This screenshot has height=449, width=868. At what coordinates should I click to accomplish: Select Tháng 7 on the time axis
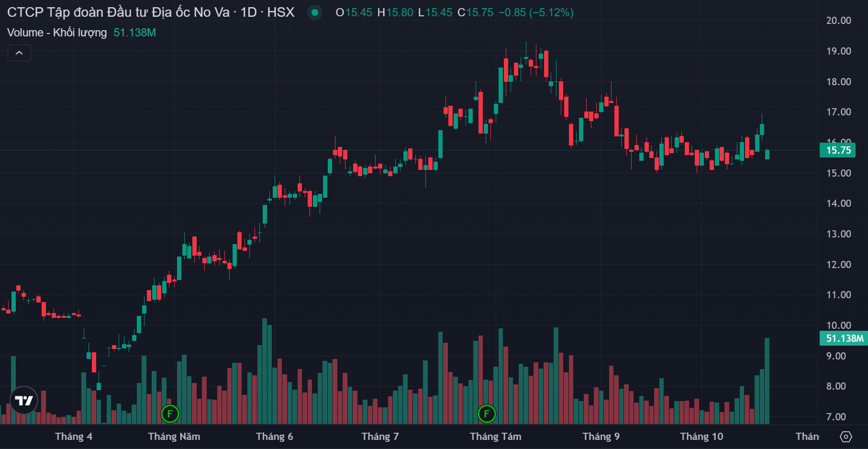[x=380, y=437]
